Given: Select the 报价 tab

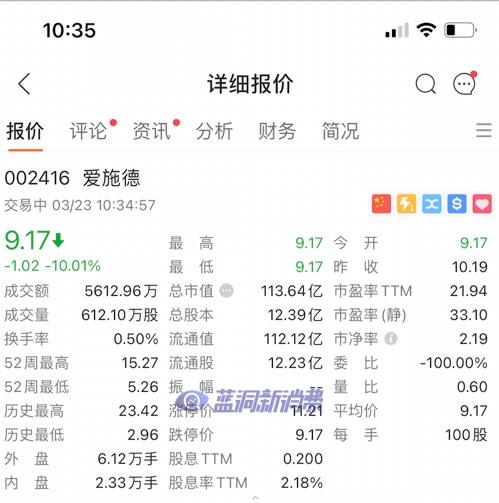Looking at the screenshot, I should 25,131.
